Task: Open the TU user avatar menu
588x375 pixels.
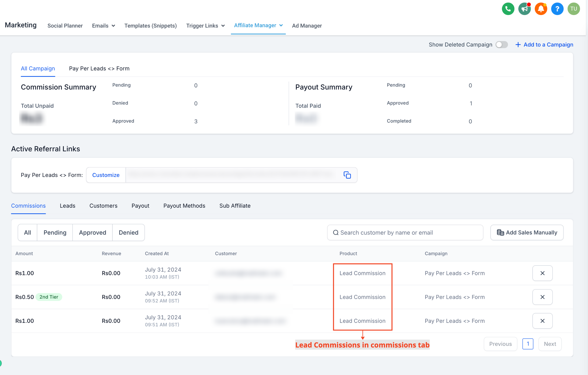Action: coord(573,9)
